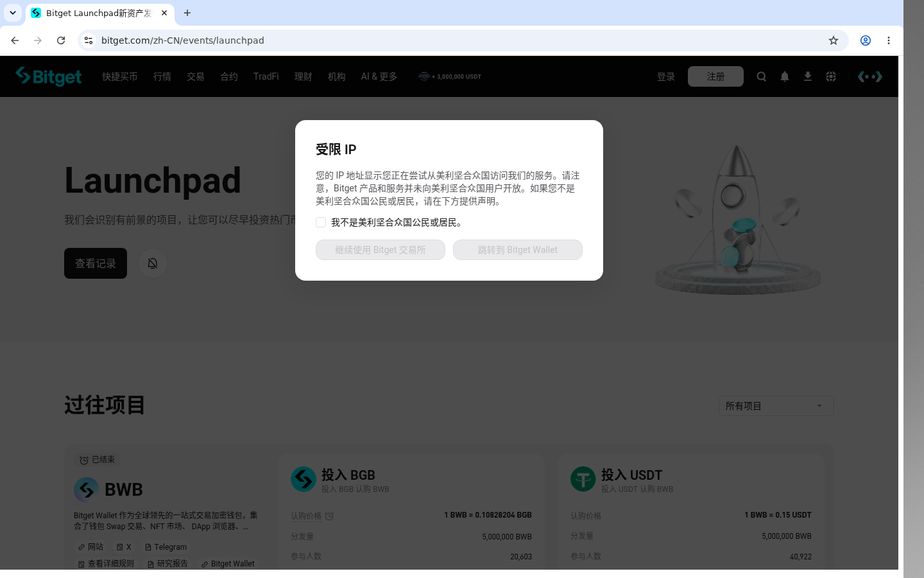The image size is (924, 578).
Task: Click the 3,000,000 USDT promo banner
Action: pyautogui.click(x=450, y=76)
